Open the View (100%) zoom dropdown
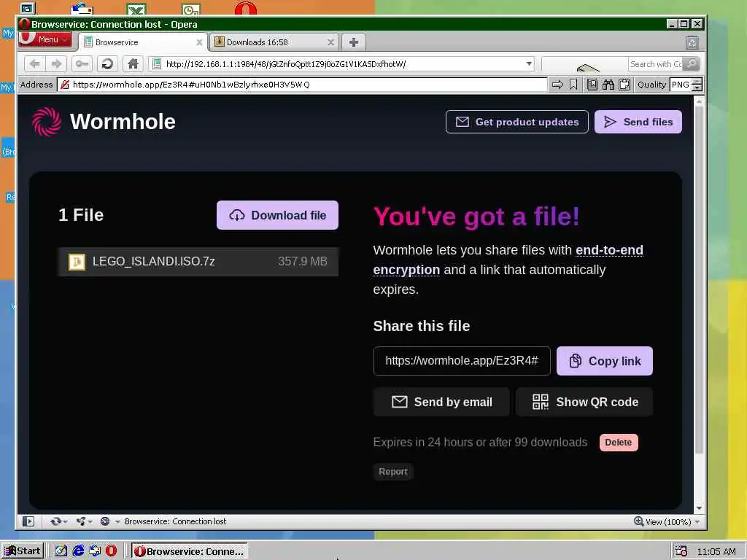The image size is (747, 560). (x=667, y=522)
